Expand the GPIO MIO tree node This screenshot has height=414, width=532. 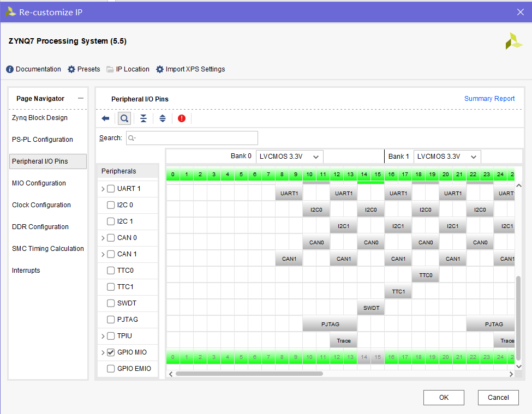(x=103, y=352)
